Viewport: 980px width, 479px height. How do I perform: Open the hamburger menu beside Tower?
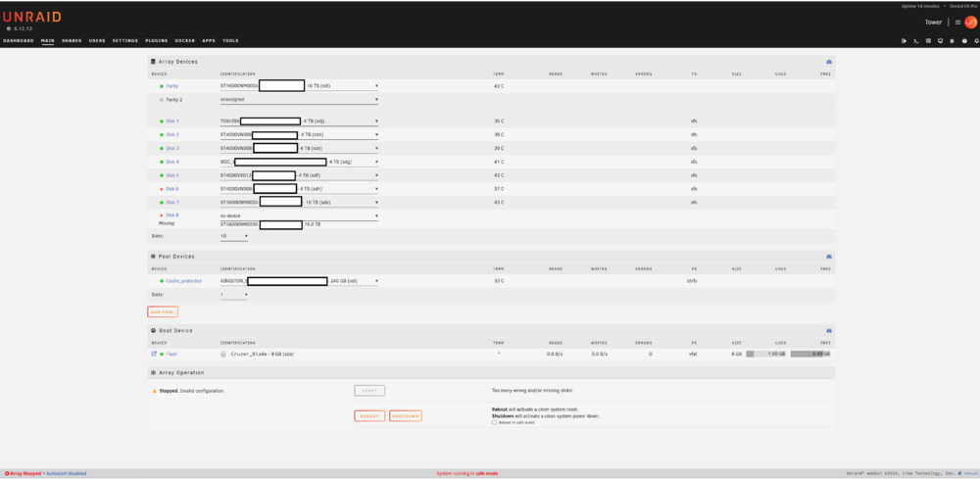coord(957,22)
